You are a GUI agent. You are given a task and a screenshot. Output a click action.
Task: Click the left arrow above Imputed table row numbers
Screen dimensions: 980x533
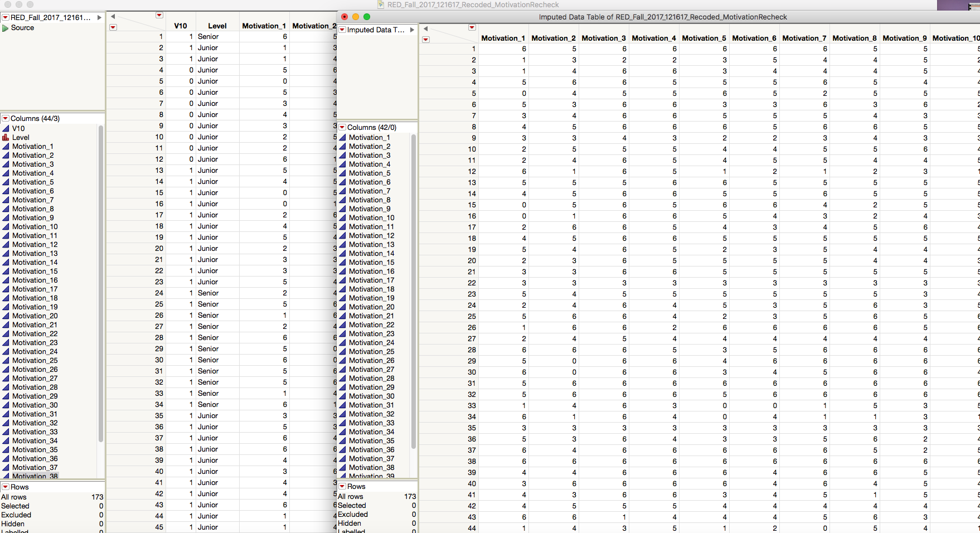click(x=425, y=28)
